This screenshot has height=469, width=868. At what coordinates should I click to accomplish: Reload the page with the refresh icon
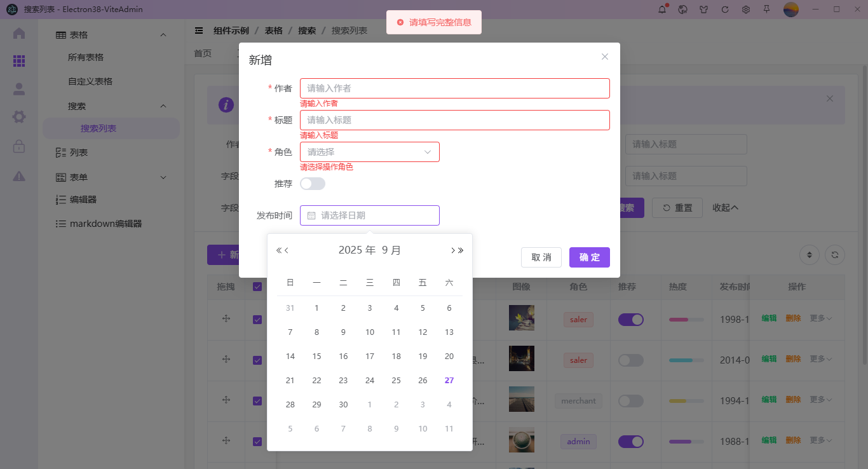(724, 10)
